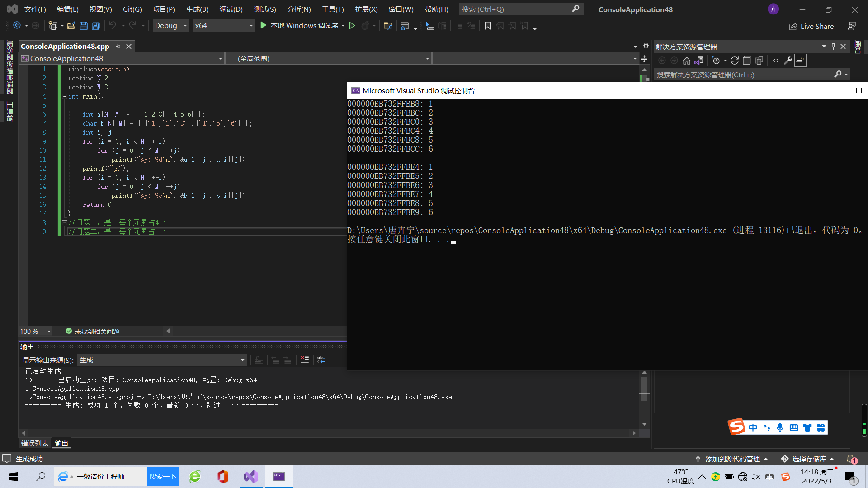The height and width of the screenshot is (488, 868).
Task: Click the bookmark icon in the toolbar
Action: tap(487, 26)
